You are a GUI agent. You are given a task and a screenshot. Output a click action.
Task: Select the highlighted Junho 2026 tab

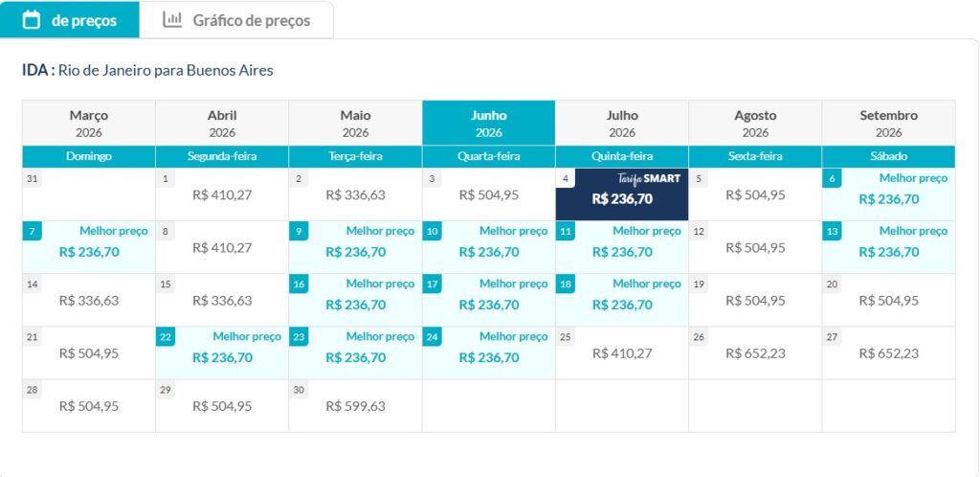point(489,123)
